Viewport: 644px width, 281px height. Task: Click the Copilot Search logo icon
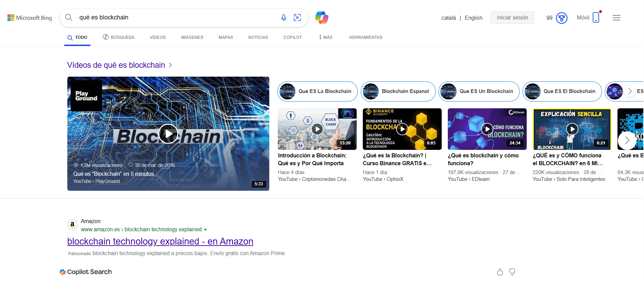click(x=63, y=272)
